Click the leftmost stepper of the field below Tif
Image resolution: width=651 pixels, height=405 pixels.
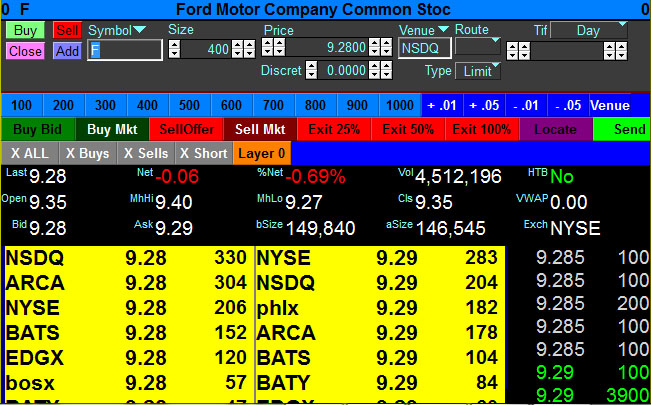click(x=513, y=51)
